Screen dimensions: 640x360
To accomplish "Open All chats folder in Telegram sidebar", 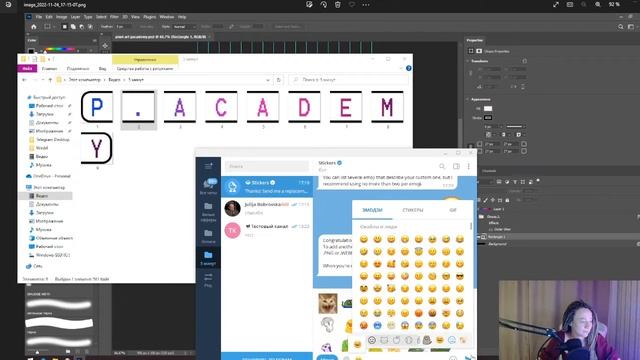I will pos(208,186).
